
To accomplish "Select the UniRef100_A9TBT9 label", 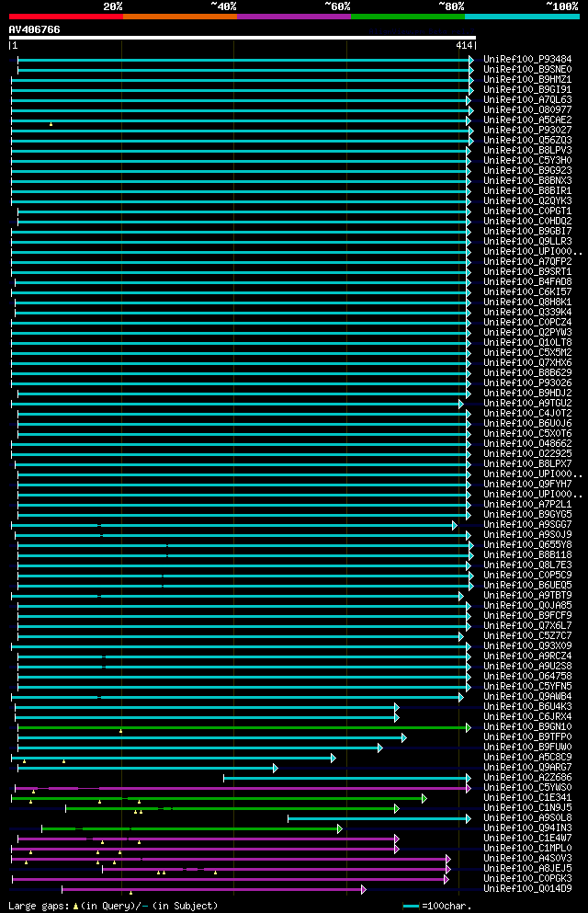I will pyautogui.click(x=527, y=595).
